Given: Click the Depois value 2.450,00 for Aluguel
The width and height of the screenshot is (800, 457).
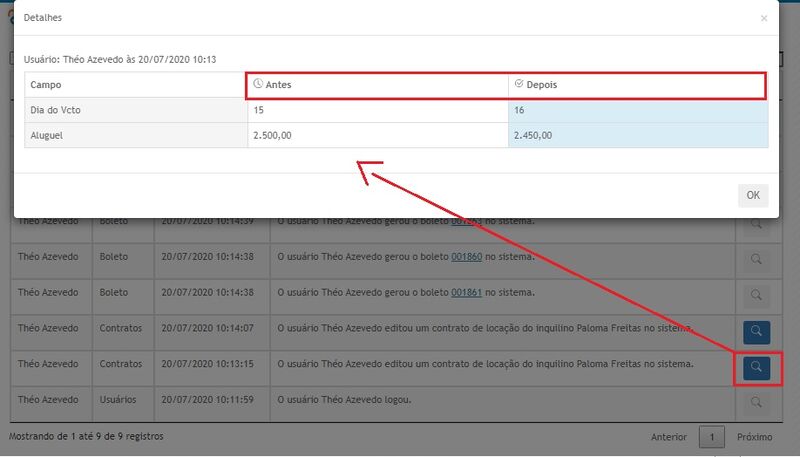Looking at the screenshot, I should [x=533, y=135].
